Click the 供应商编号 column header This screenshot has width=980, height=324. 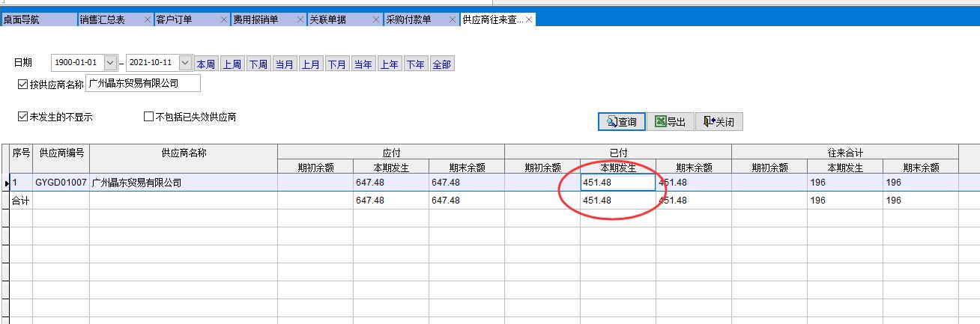[61, 153]
